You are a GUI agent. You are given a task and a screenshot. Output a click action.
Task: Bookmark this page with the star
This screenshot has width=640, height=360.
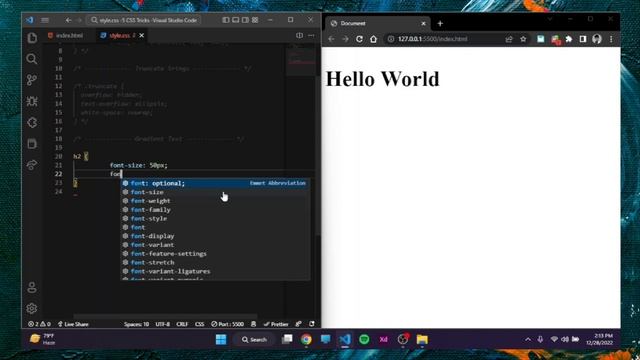(523, 39)
